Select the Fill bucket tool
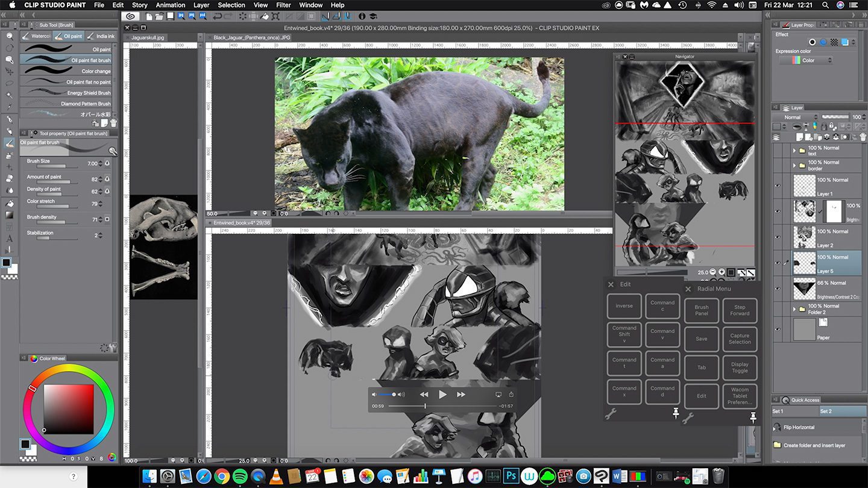 point(10,203)
